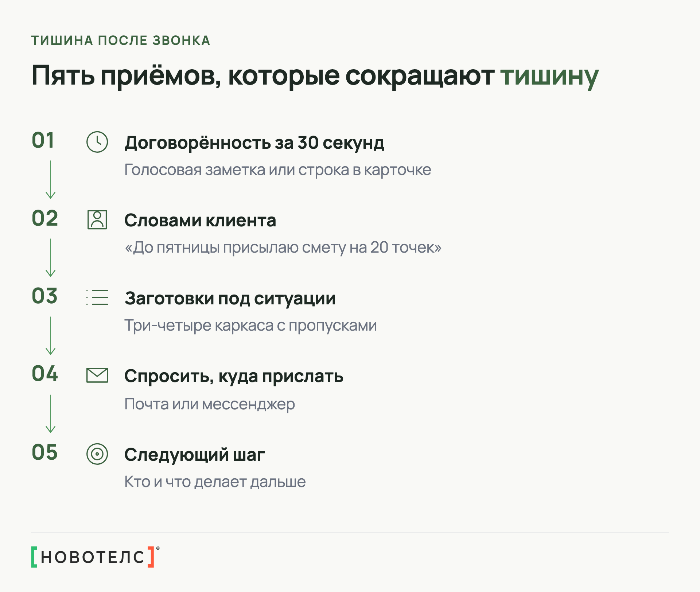This screenshot has height=592, width=700.
Task: Click the list lines icon beside step 03
Action: 97,297
